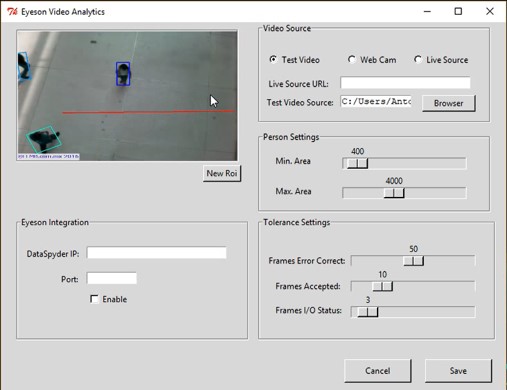Viewport: 507px width, 390px height.
Task: Tick the Enable checkbox in Eyeson Integration
Action: (94, 299)
